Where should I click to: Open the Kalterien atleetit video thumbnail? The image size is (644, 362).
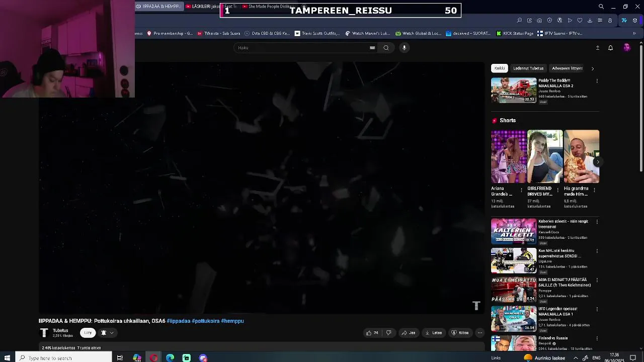click(x=514, y=231)
